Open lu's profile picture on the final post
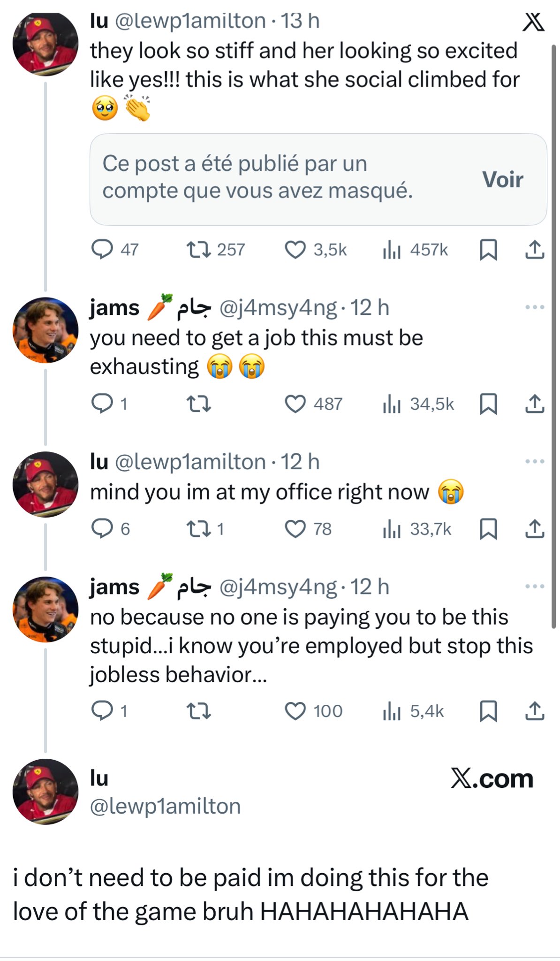Viewport: 560px width, 961px height. tap(45, 792)
